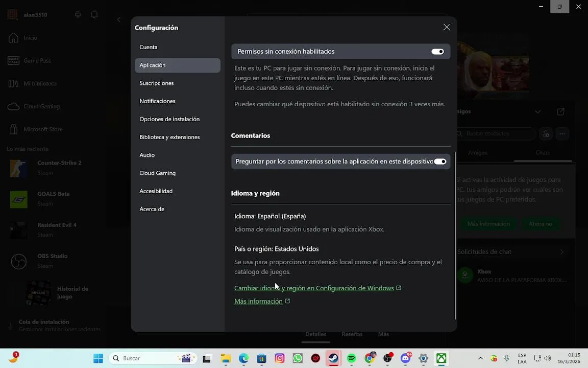Open the three-dots more options button

562,134
